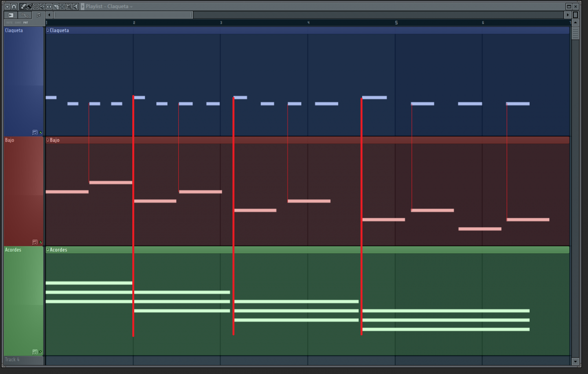Select the Acordes pattern clip title bar
Viewport: 588px width, 374px height.
[308, 250]
